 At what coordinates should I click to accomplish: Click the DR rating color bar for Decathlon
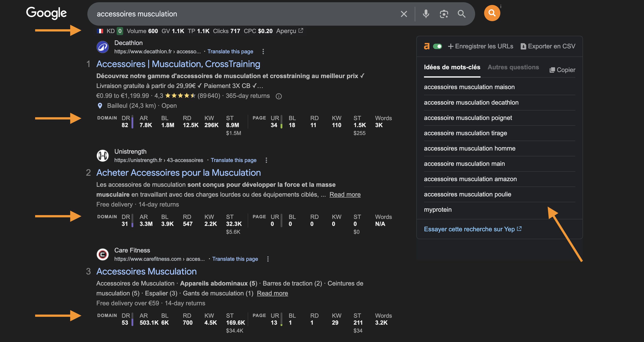[x=132, y=122]
